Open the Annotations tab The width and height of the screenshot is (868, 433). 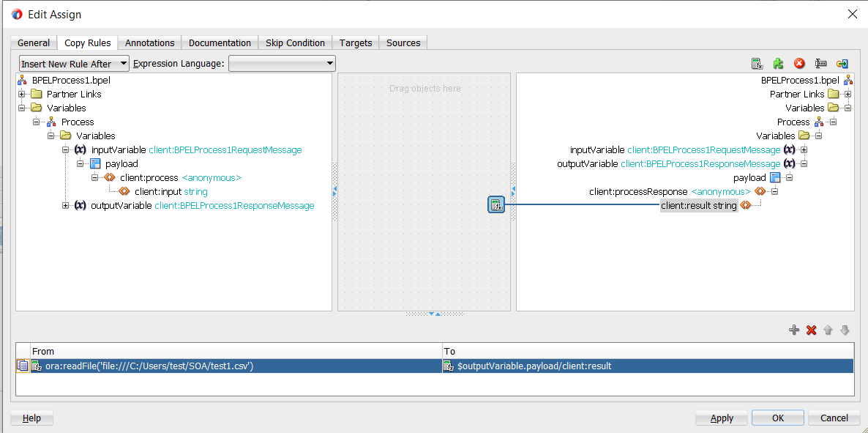coord(149,42)
